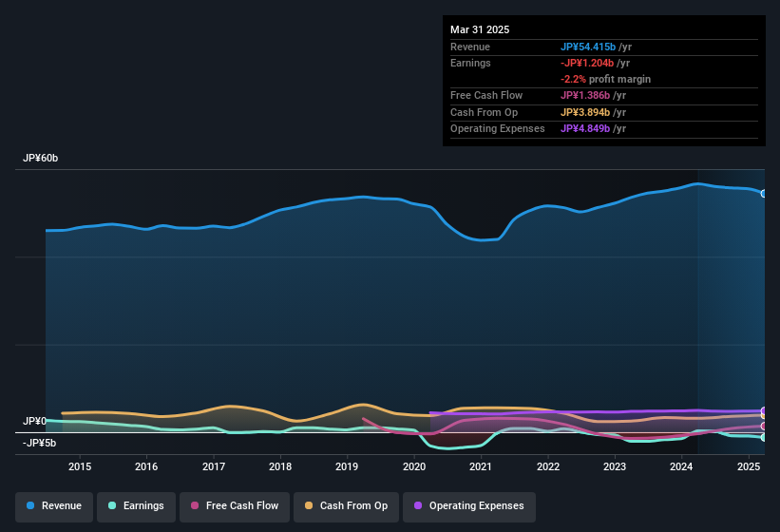Click the 2022 x-axis label
The width and height of the screenshot is (780, 532).
click(x=547, y=466)
